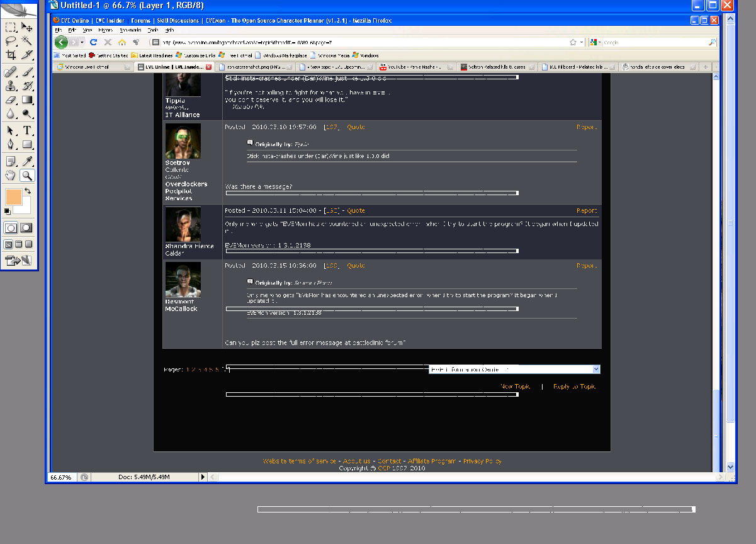
Task: Select the Slice tool
Action: click(27, 55)
